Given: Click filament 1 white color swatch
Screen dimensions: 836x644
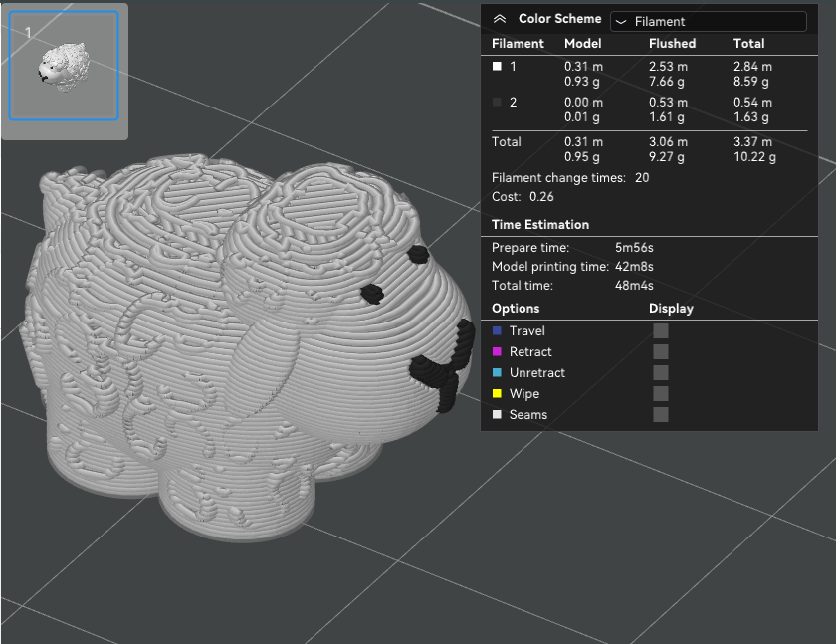Looking at the screenshot, I should tap(497, 66).
